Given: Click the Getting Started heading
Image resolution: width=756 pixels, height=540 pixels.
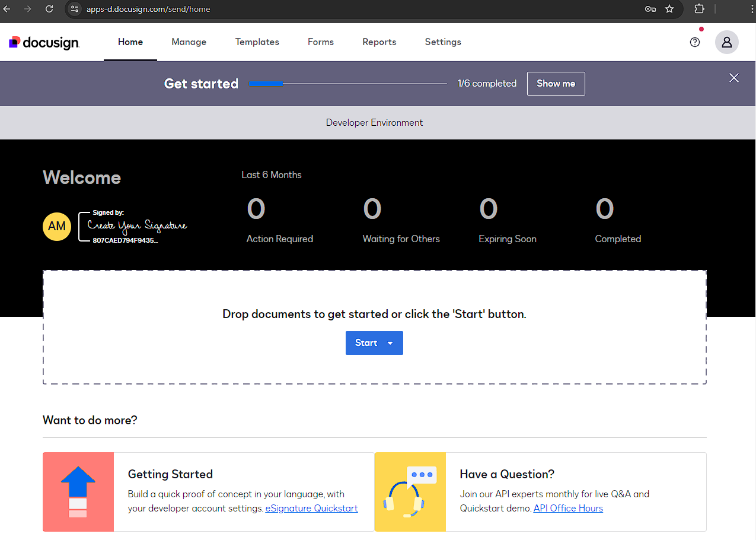Looking at the screenshot, I should point(170,474).
